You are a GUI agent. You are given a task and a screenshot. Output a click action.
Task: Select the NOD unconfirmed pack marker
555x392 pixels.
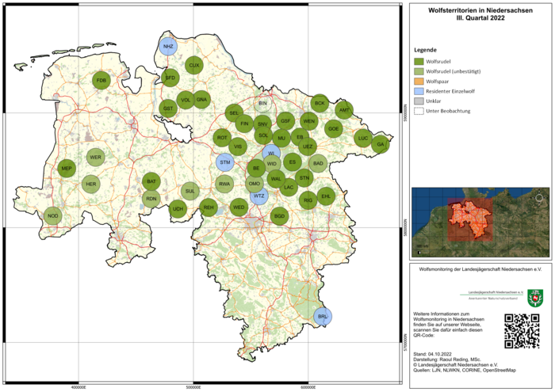[x=53, y=216]
